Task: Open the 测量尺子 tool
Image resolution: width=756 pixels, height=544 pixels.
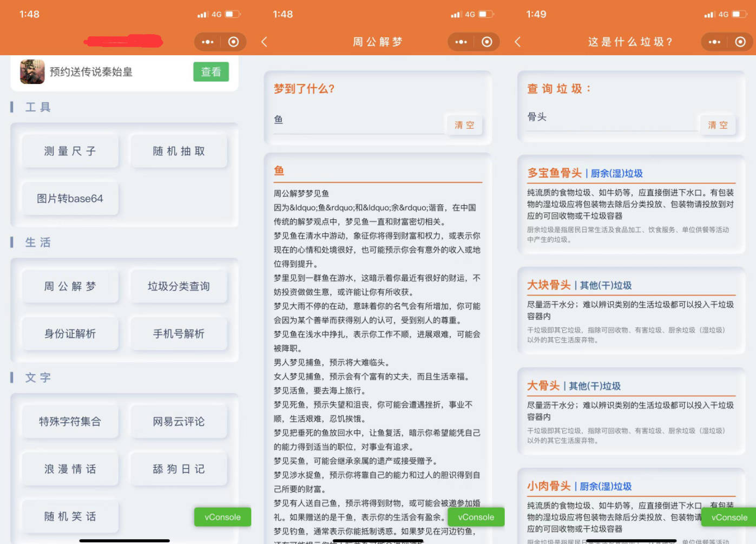Action: click(70, 151)
